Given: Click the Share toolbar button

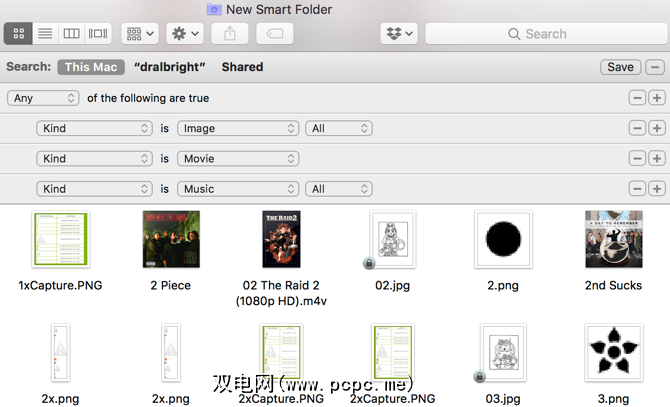Looking at the screenshot, I should click(230, 34).
